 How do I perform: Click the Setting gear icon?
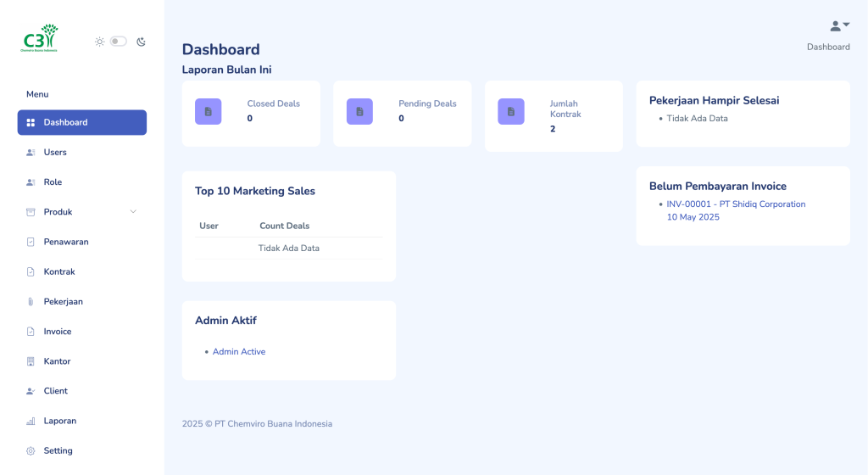[31, 451]
